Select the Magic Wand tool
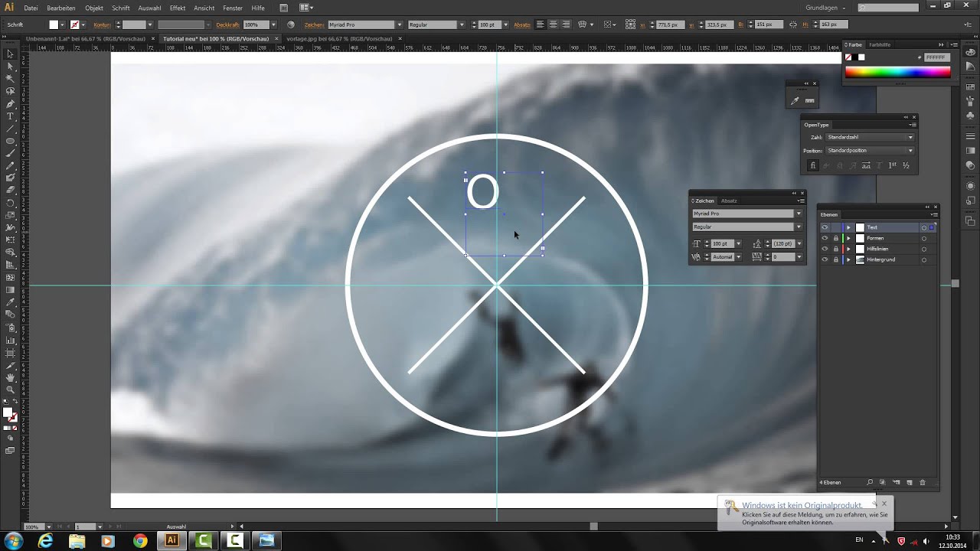 click(x=10, y=79)
